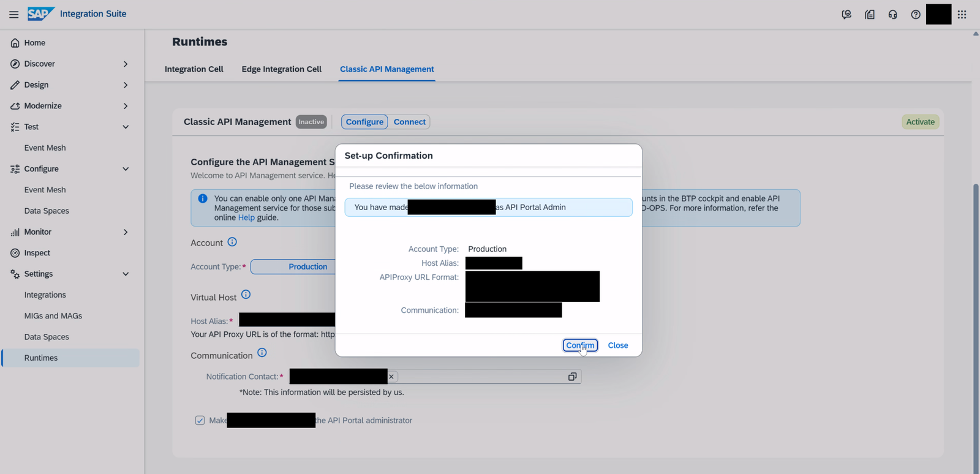Screen dimensions: 980x474
Task: Show Virtual Host info icon
Action: tap(246, 295)
